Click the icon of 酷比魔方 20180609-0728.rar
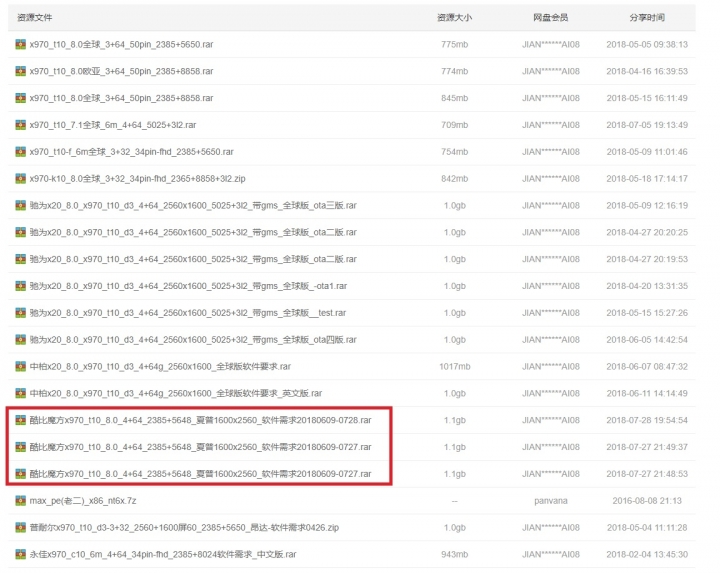720x573 pixels. click(20, 420)
